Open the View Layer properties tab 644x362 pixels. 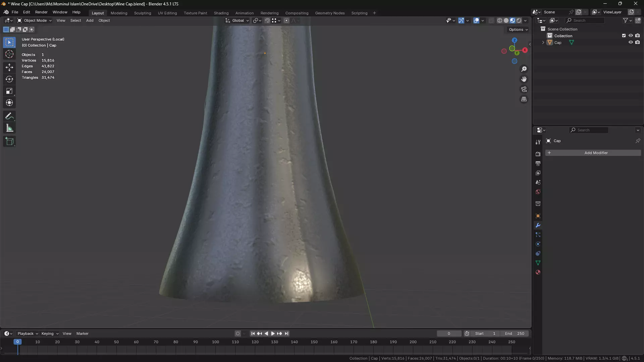(538, 173)
